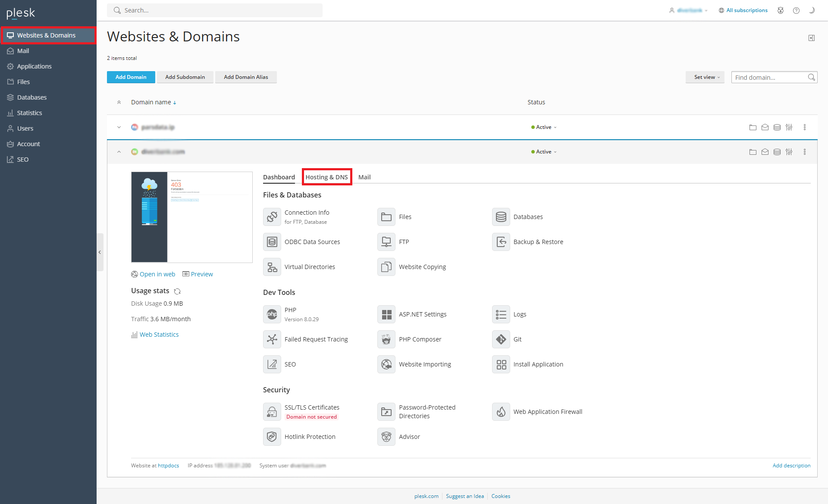This screenshot has height=504, width=828.
Task: Open ODBC Data Sources
Action: tap(302, 242)
